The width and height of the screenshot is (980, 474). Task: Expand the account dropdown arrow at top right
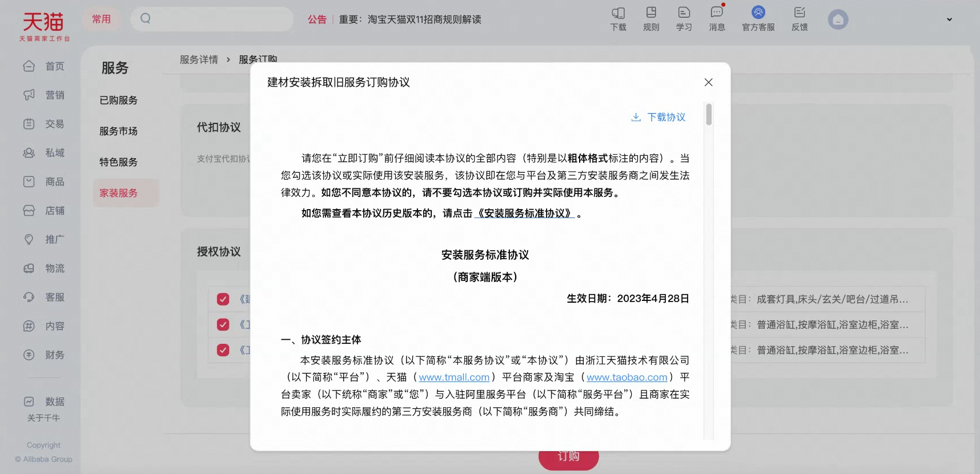click(949, 19)
